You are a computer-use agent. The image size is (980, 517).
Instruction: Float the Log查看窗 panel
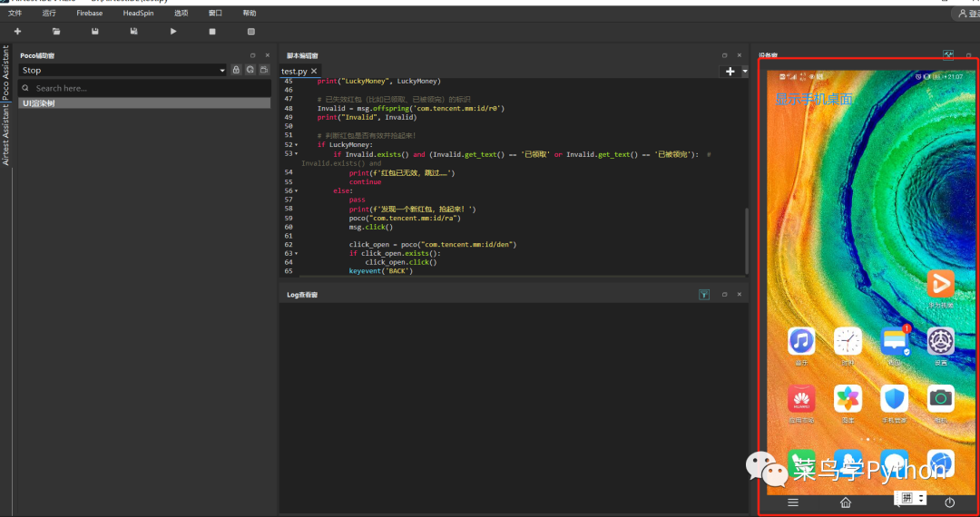pos(724,295)
